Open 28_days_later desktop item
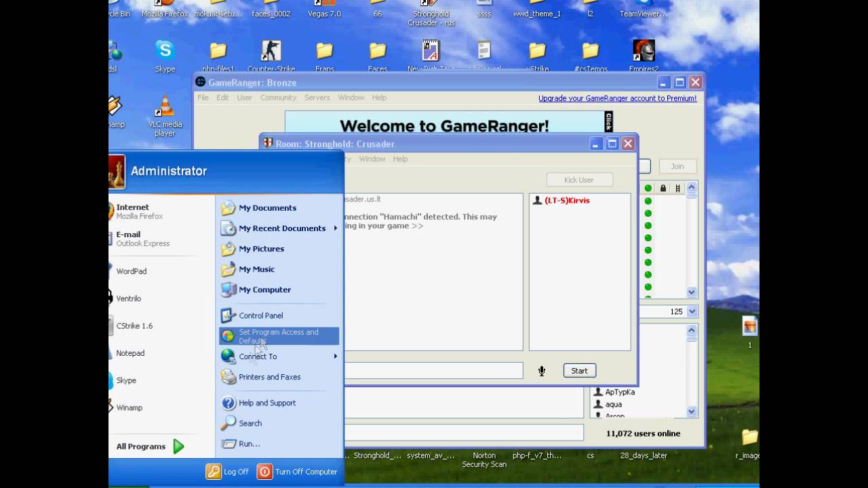Screen dimensions: 868x488 [x=644, y=455]
